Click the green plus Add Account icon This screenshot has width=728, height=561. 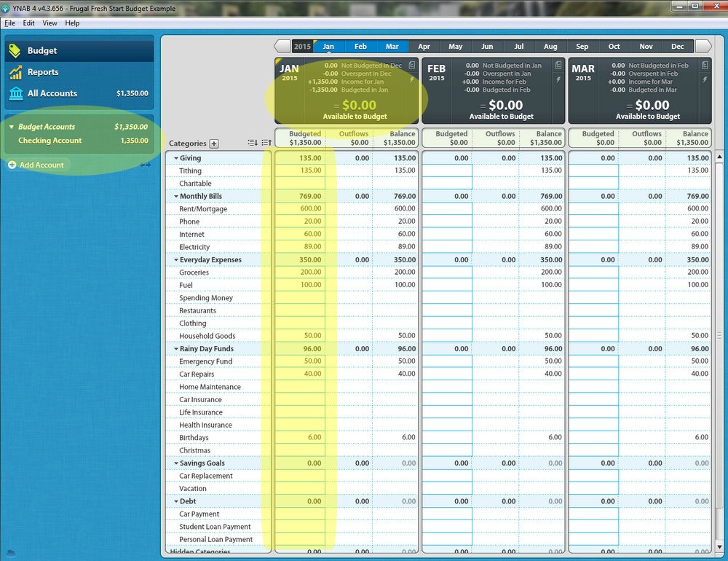tap(12, 165)
